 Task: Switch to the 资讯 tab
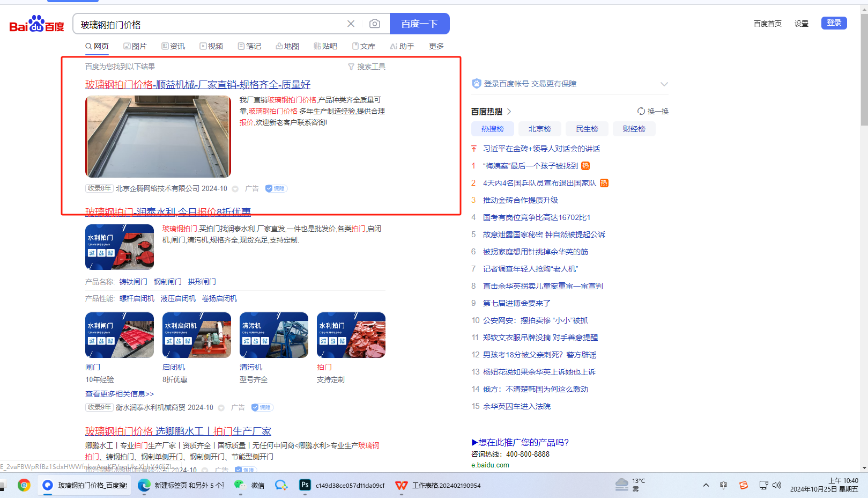point(173,46)
